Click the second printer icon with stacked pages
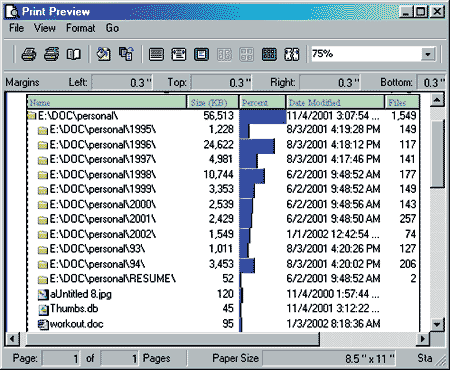450x370 pixels. click(x=52, y=54)
